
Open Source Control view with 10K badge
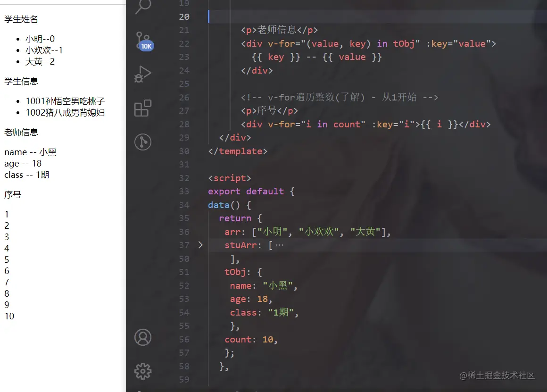click(144, 41)
